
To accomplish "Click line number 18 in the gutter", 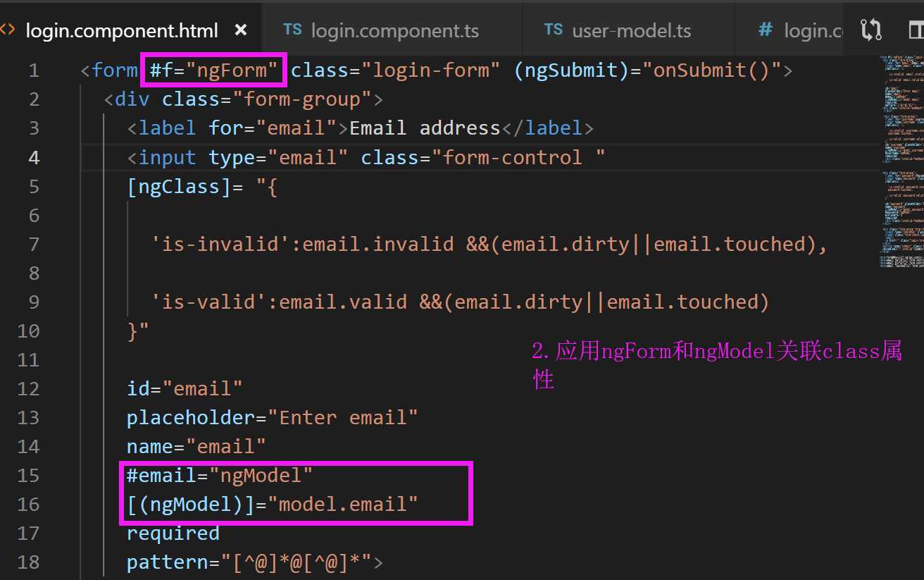I will 28,562.
